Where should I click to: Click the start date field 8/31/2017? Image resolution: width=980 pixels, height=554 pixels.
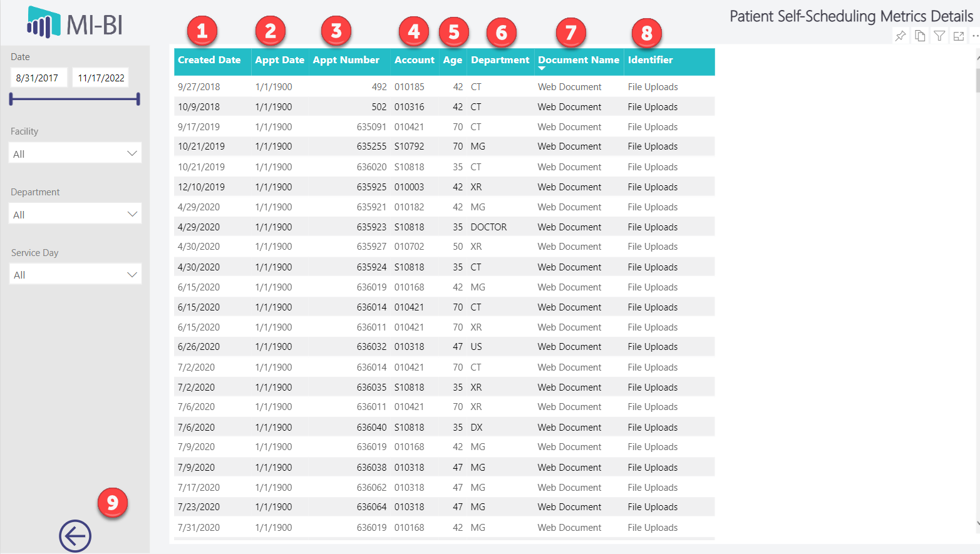tap(38, 78)
